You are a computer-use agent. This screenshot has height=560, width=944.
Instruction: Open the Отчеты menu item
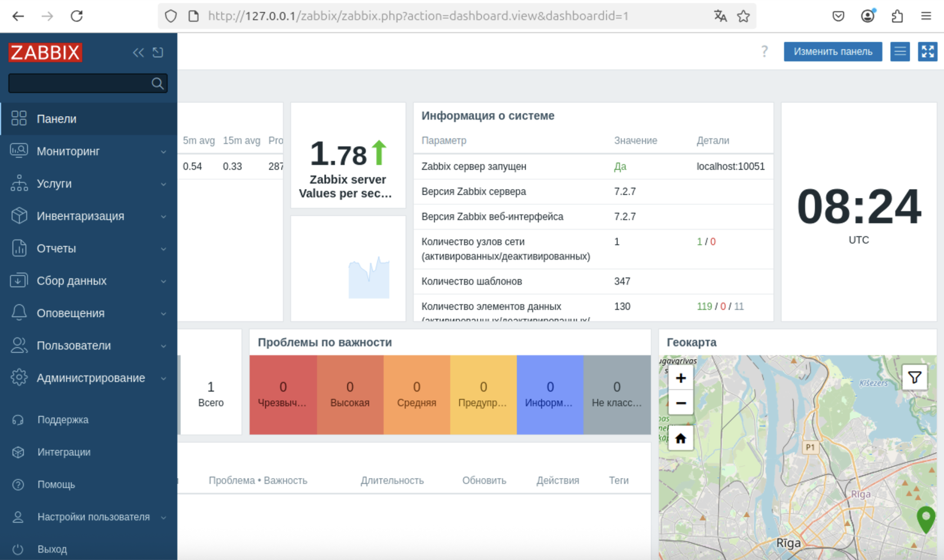pos(88,248)
